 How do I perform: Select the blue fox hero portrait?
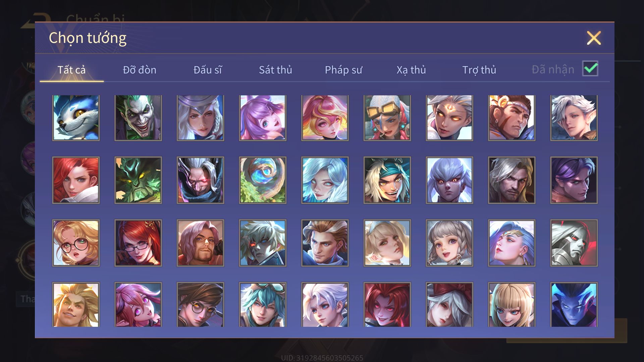[76, 118]
